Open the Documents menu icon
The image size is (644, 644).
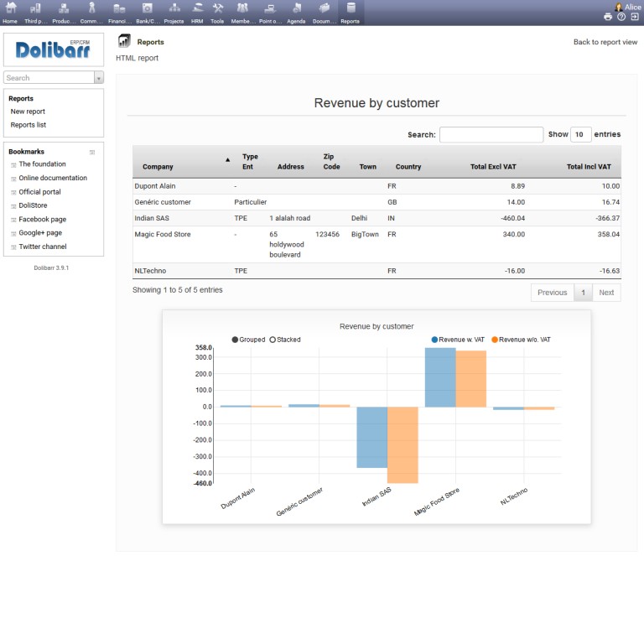[x=324, y=8]
